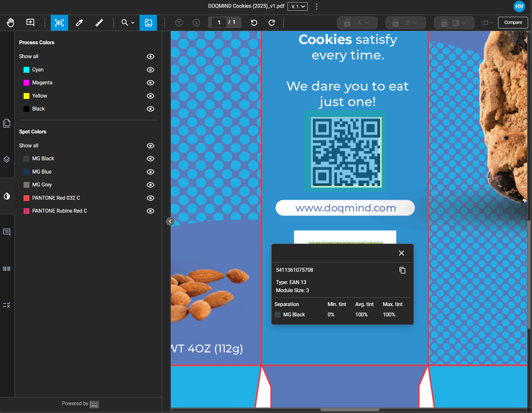
Task: Close the barcode info popup
Action: point(401,253)
